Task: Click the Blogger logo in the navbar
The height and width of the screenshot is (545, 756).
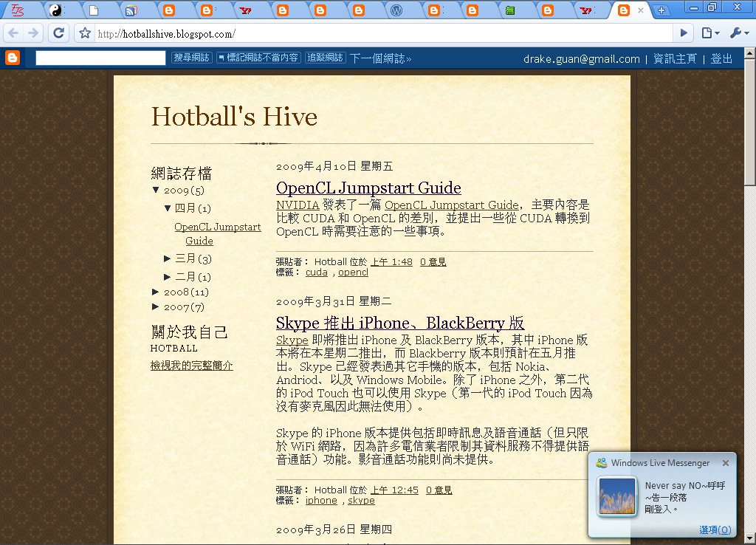Action: coord(13,58)
